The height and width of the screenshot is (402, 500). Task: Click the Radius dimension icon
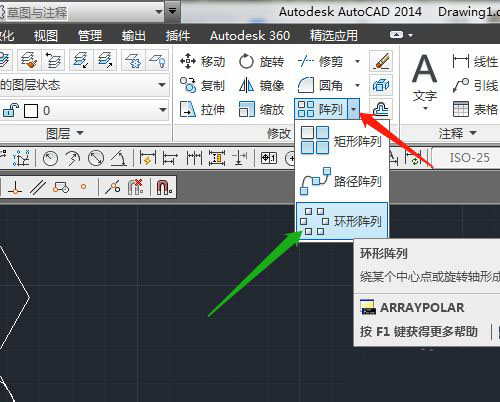50,158
